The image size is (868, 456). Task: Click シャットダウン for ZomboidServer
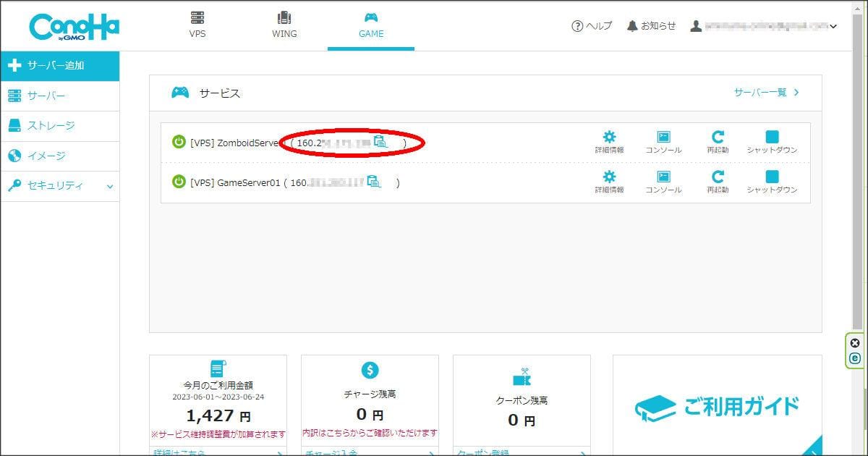[772, 143]
